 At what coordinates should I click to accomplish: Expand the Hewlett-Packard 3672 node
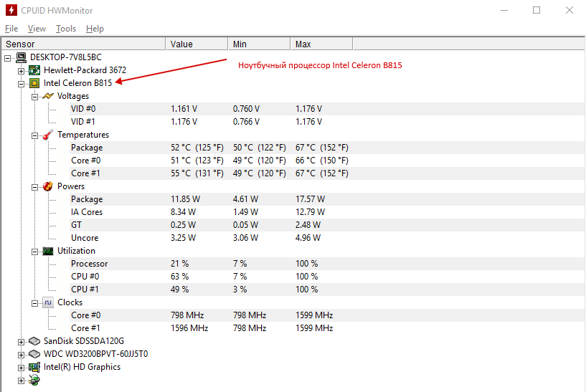21,70
